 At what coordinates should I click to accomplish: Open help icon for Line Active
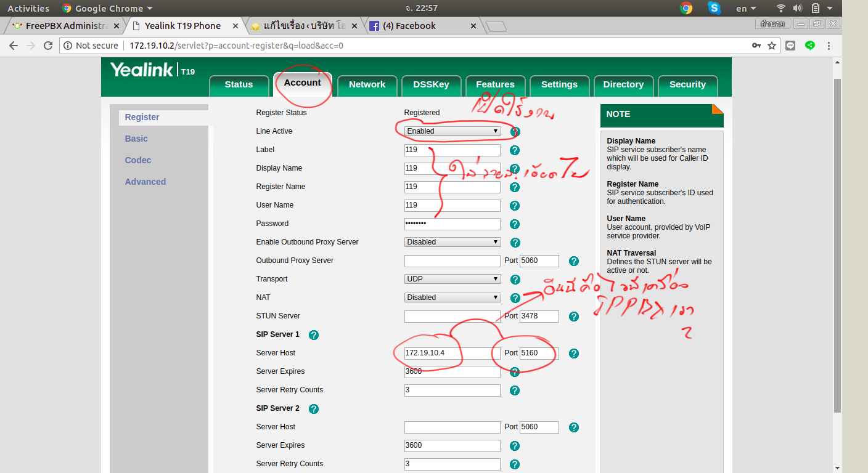click(x=515, y=132)
